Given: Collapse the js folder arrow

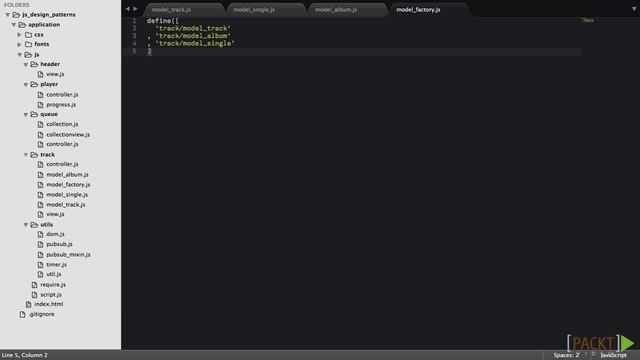Looking at the screenshot, I should [x=20, y=55].
